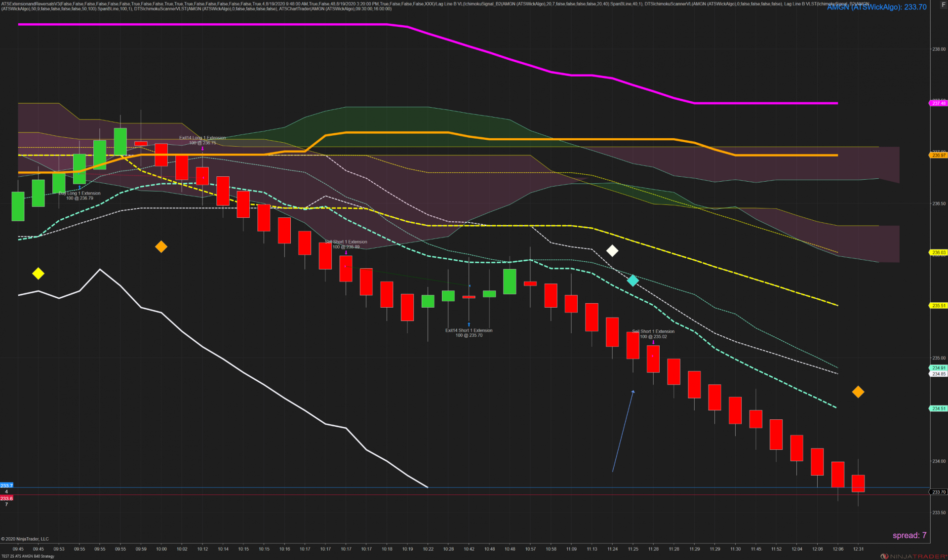Click the spread: 7 text label

point(909,535)
